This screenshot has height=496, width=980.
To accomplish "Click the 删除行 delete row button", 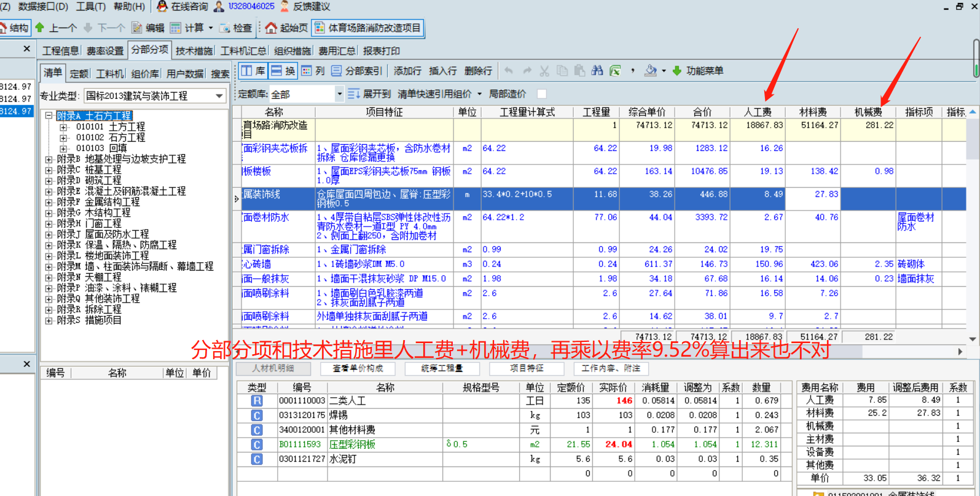I will tap(478, 71).
